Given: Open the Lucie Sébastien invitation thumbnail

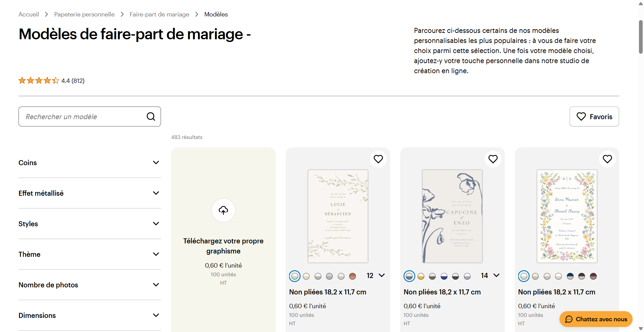Looking at the screenshot, I should click(x=338, y=216).
